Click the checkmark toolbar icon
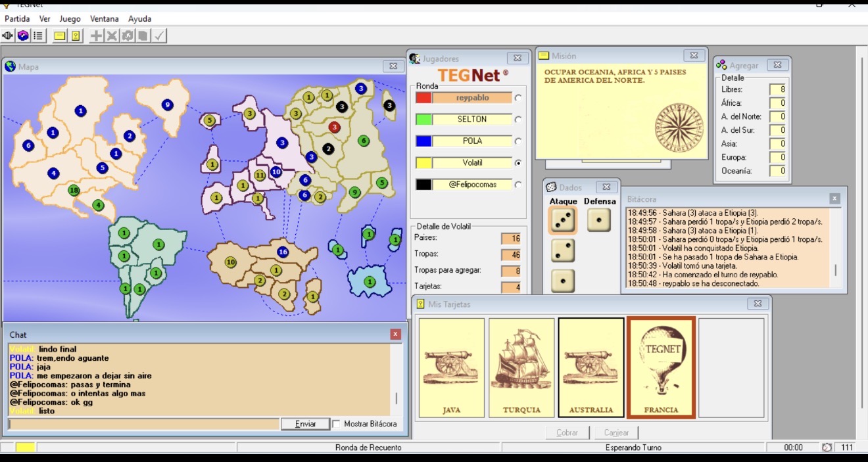868x462 pixels. tap(159, 35)
